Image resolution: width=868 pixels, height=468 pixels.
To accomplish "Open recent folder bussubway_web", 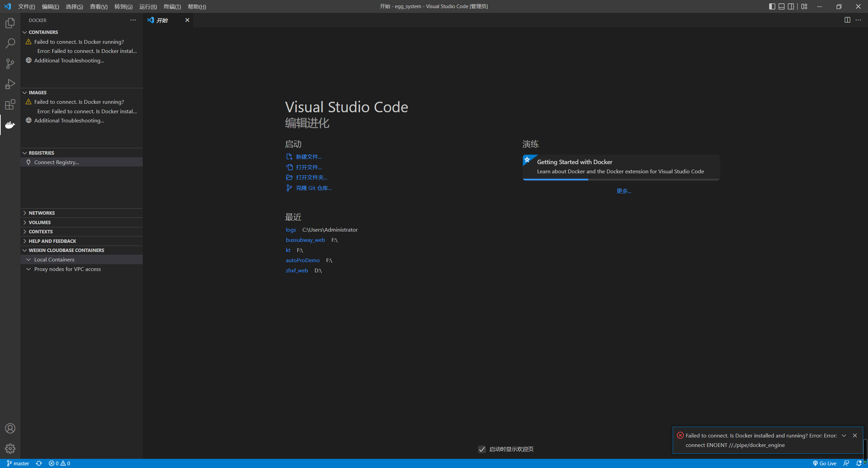I will [x=305, y=240].
